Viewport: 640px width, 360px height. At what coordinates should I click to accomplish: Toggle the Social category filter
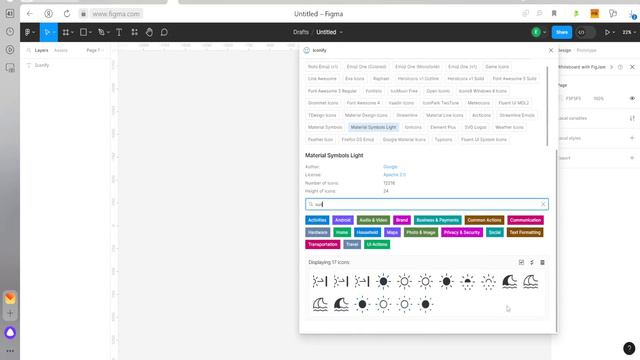pos(494,232)
